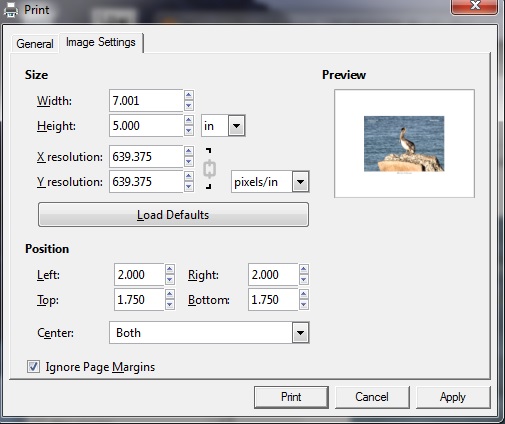The width and height of the screenshot is (505, 424).
Task: Increase the Top position with the up arrow
Action: (x=170, y=294)
